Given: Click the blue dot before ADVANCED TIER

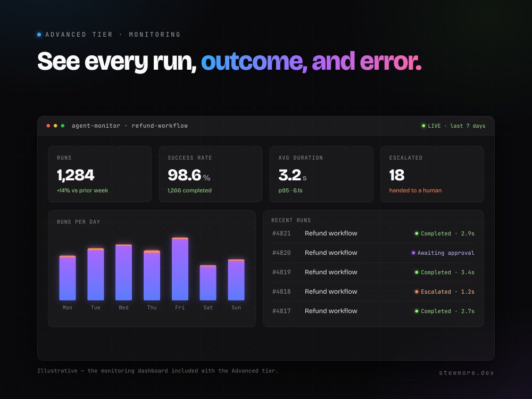Looking at the screenshot, I should coord(39,35).
